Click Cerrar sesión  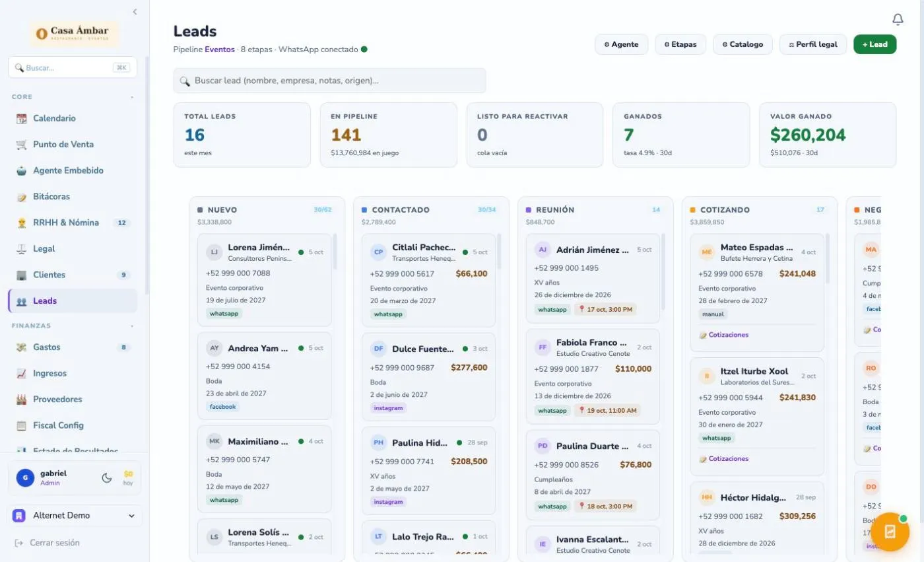coord(47,543)
